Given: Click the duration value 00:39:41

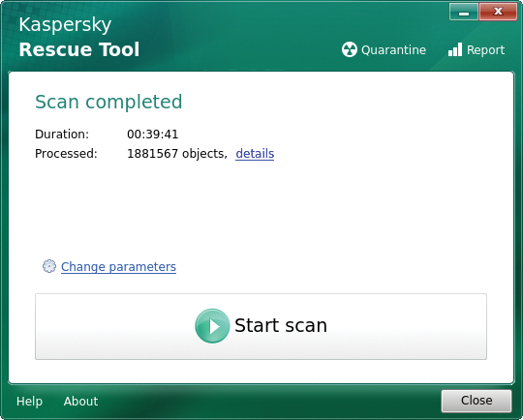Looking at the screenshot, I should tap(153, 135).
